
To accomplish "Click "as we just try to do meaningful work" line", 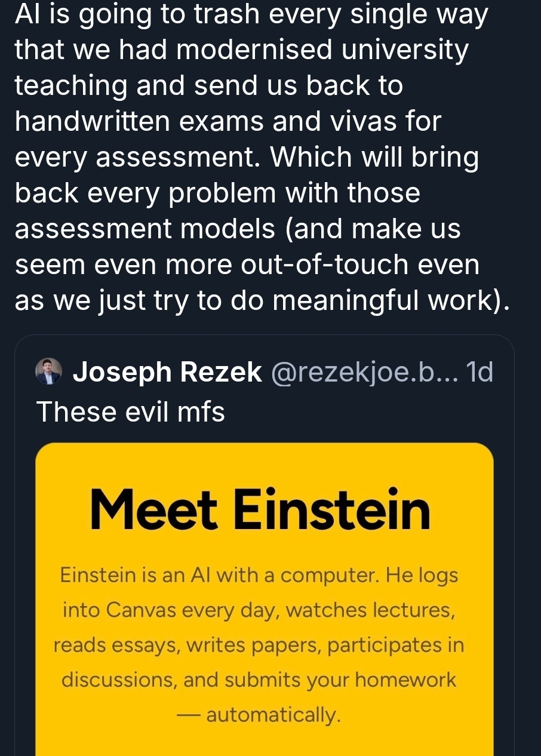I will (x=263, y=301).
